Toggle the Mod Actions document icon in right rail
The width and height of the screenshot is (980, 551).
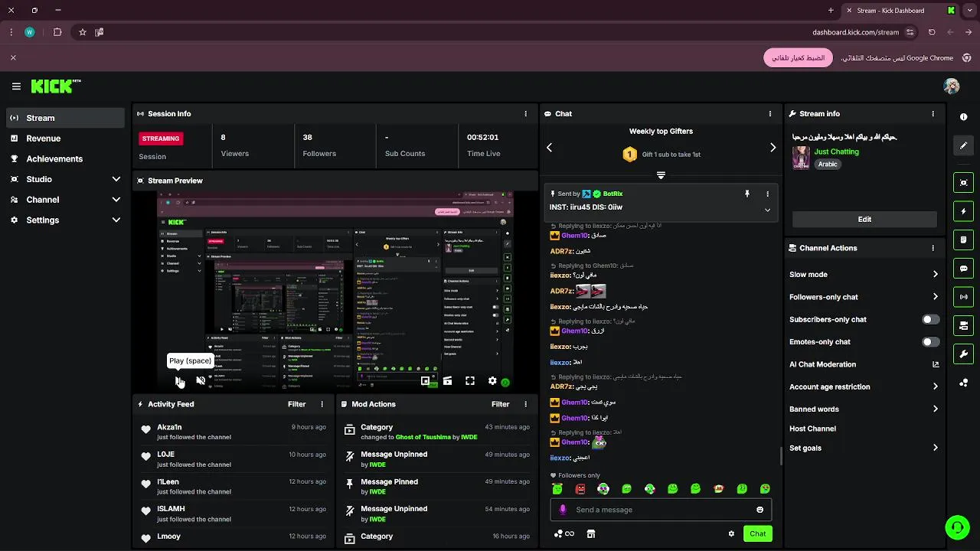[963, 240]
